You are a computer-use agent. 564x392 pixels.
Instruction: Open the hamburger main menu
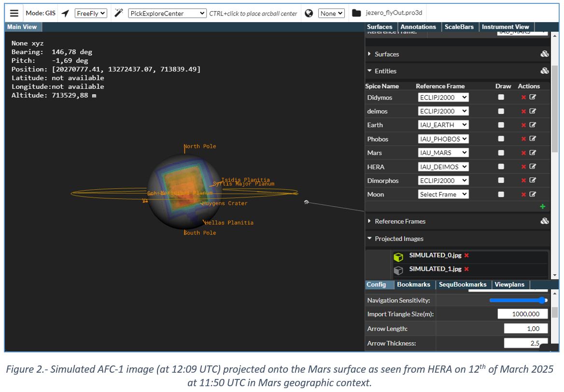[14, 13]
